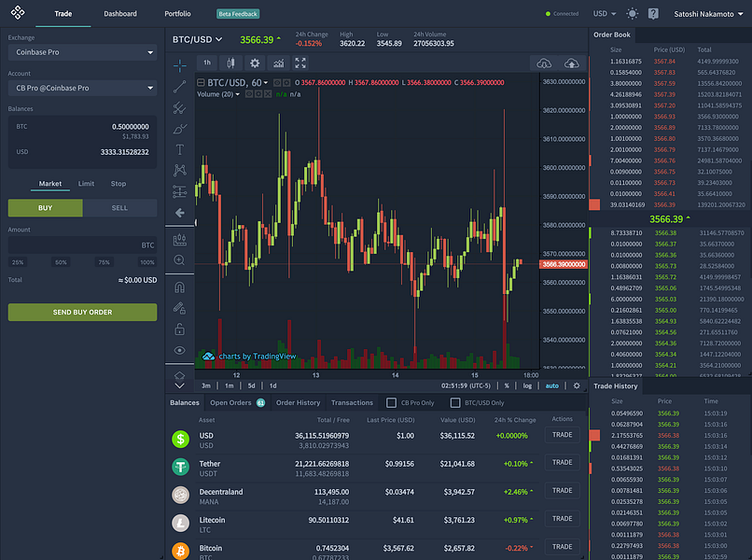Set amount to 50%
This screenshot has height=560, width=752.
point(61,262)
